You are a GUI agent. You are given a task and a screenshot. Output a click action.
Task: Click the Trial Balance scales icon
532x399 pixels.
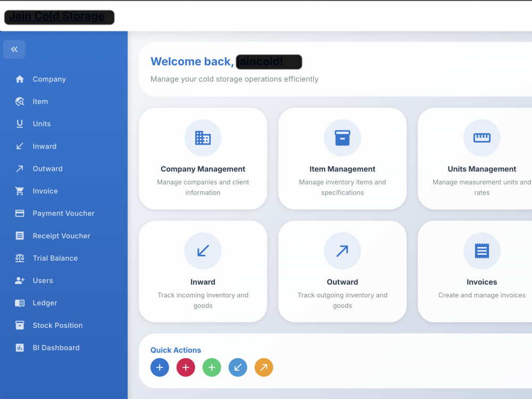20,258
